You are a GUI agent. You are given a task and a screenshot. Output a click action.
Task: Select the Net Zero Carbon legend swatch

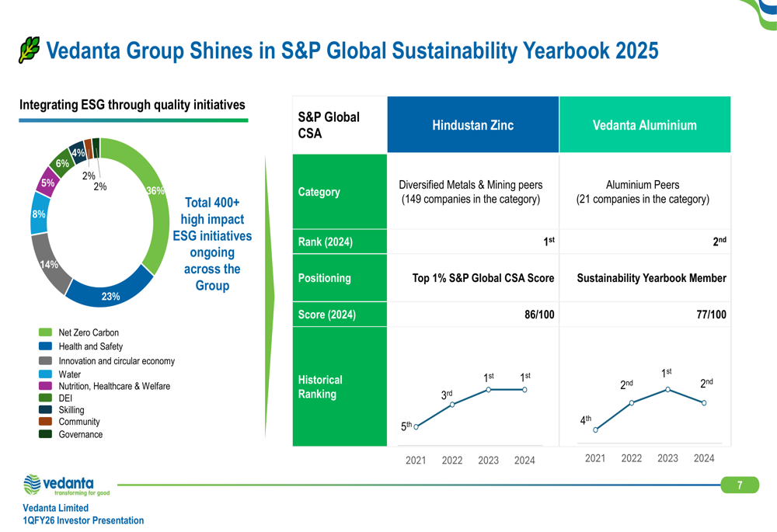[45, 332]
